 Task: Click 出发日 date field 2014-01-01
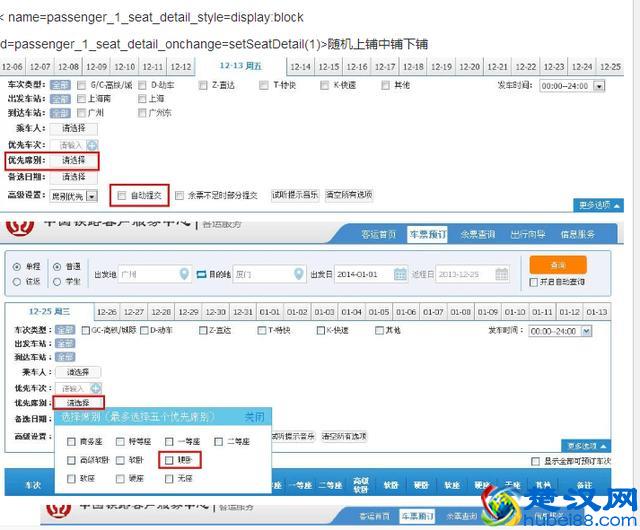pos(371,274)
